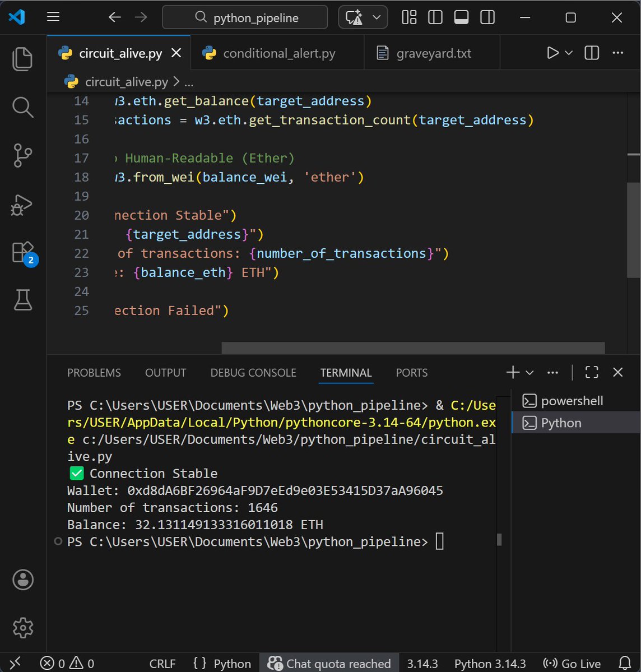Create a new terminal with the plus icon
The image size is (641, 672).
[x=513, y=372]
